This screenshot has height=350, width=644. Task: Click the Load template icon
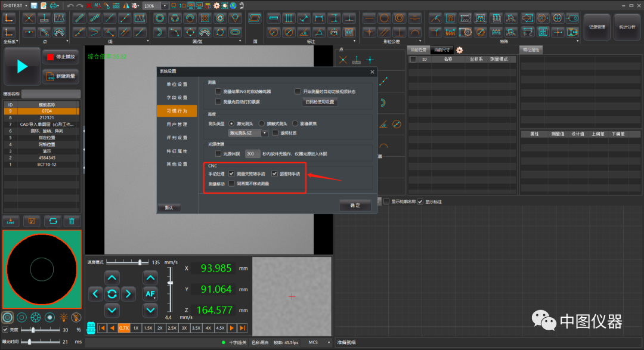[10, 221]
